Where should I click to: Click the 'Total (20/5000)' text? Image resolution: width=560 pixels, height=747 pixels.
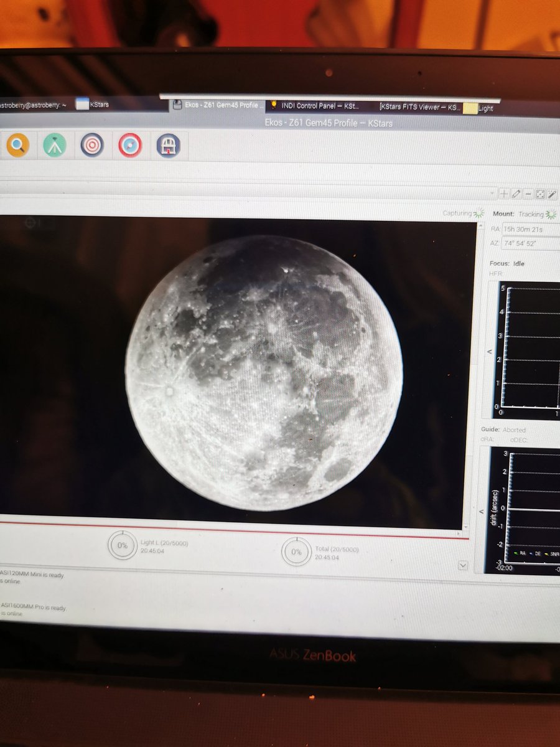coord(338,550)
